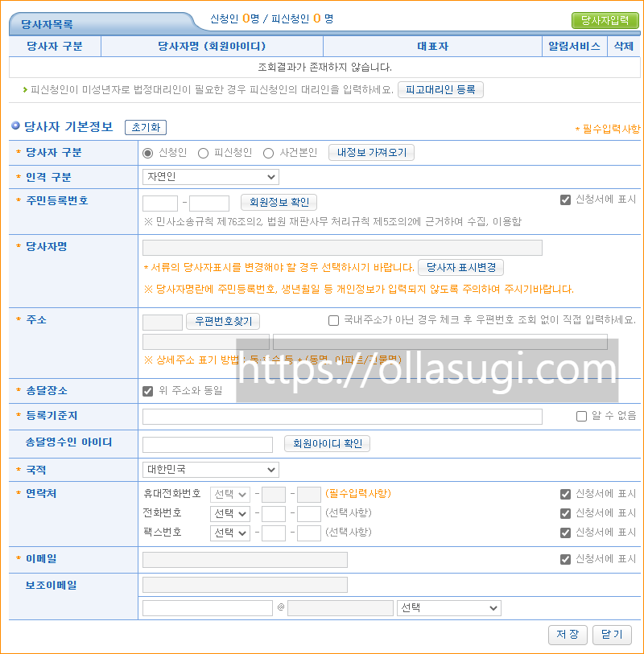Click the green 당사자입력 button

coord(605,16)
